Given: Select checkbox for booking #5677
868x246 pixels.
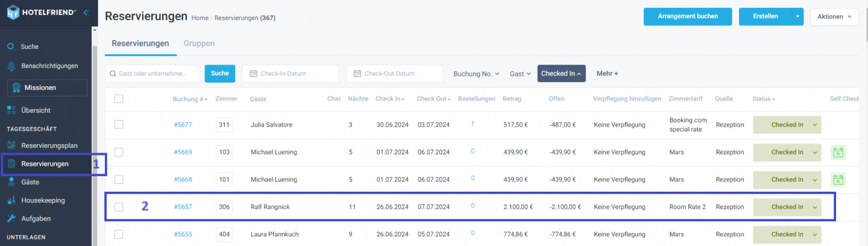Looking at the screenshot, I should point(119,124).
